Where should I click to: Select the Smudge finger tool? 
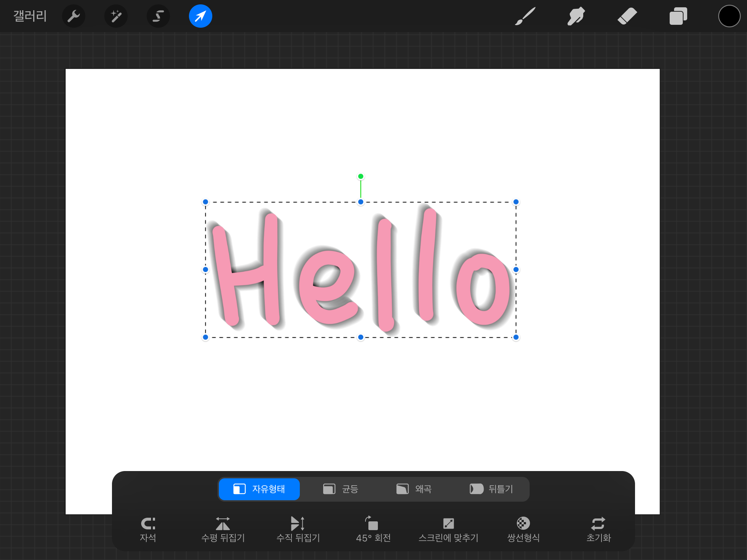(x=576, y=16)
